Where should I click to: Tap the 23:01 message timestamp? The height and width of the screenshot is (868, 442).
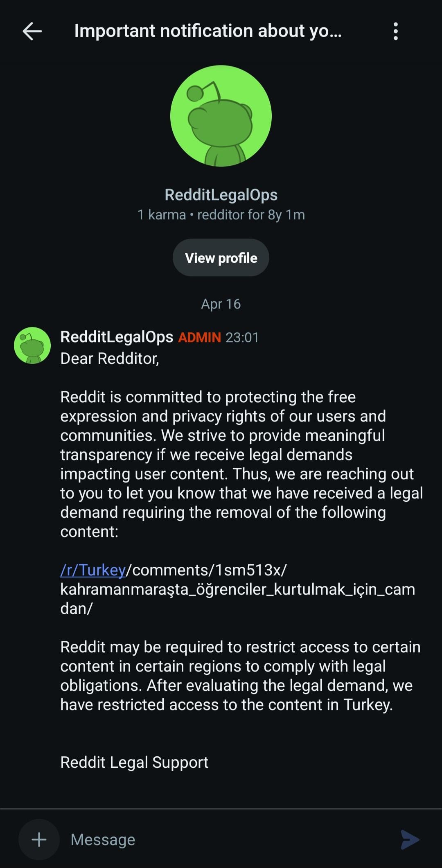242,338
